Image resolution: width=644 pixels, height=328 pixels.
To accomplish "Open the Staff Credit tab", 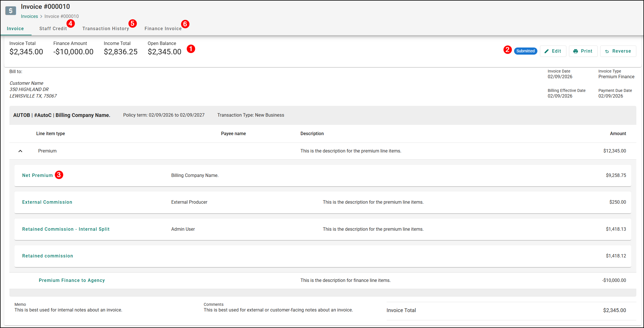I will tap(53, 28).
